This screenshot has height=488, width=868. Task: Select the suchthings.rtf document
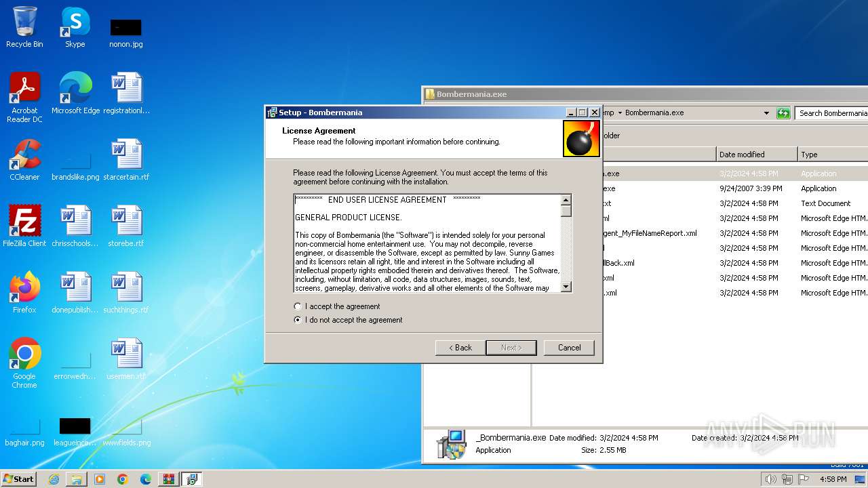126,293
